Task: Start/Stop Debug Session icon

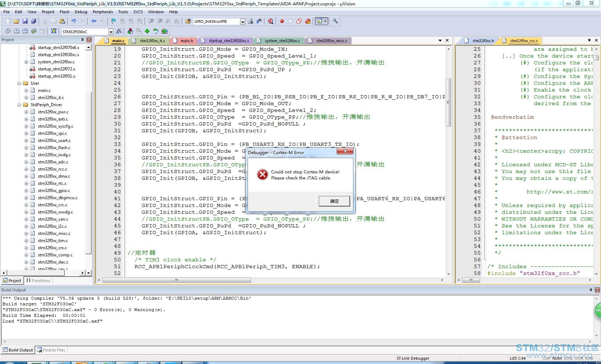Action: tap(270, 21)
